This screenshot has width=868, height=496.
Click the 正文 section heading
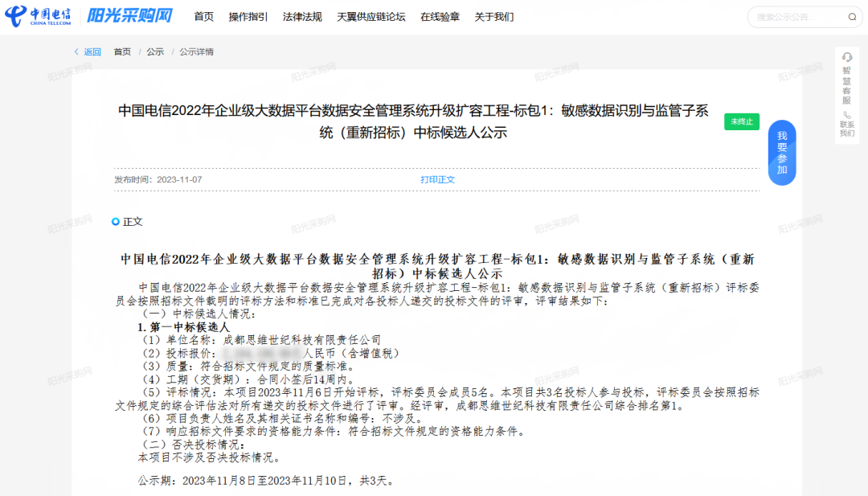point(133,221)
